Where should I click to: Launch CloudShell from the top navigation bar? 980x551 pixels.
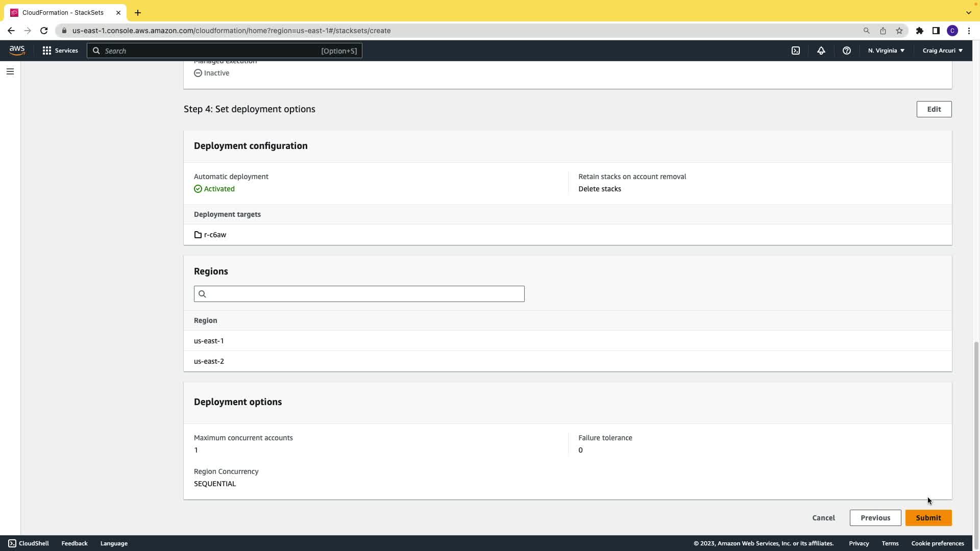coord(796,51)
